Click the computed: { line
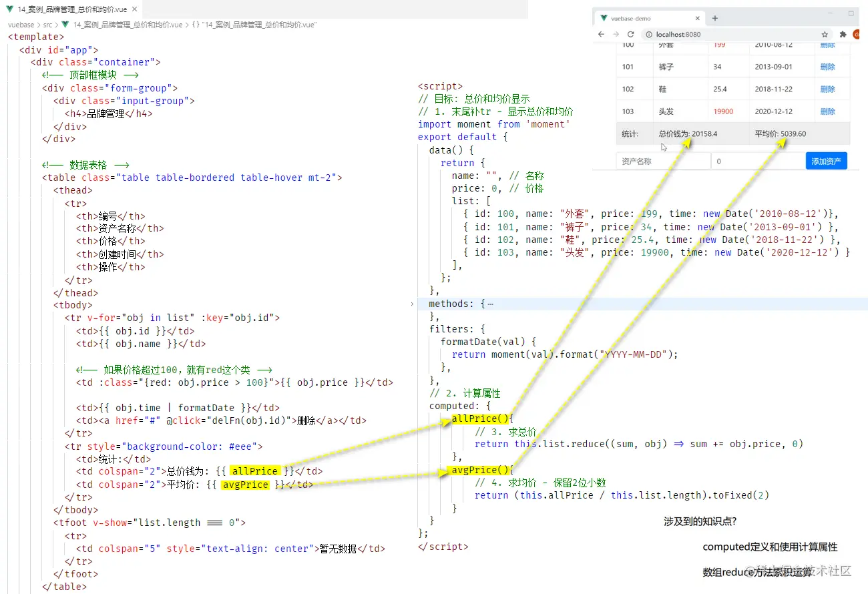This screenshot has height=594, width=868. [x=460, y=406]
